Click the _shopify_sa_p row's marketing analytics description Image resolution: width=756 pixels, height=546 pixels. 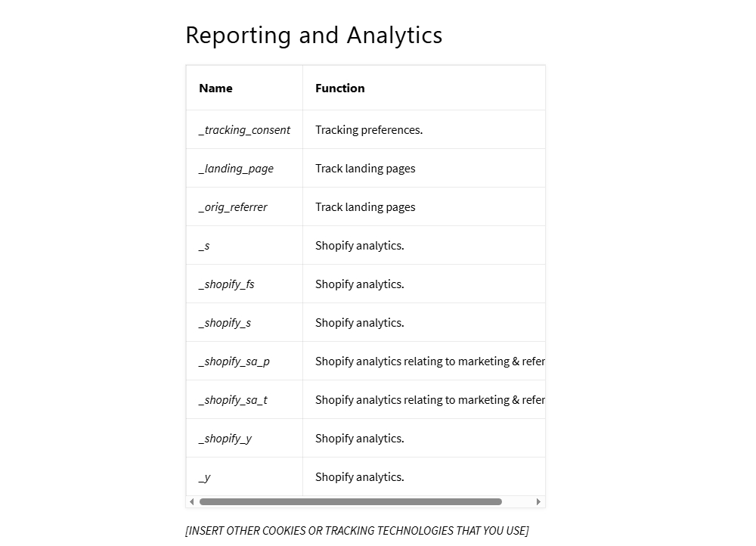(429, 361)
